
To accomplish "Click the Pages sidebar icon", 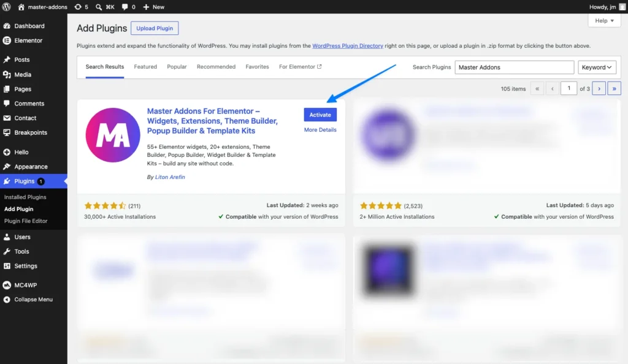I will 7,89.
